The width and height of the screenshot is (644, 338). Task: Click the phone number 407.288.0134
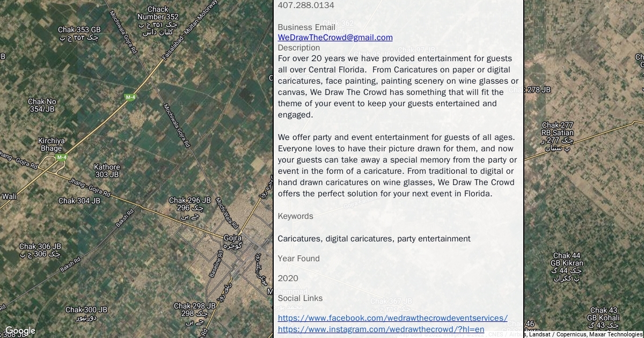point(306,5)
